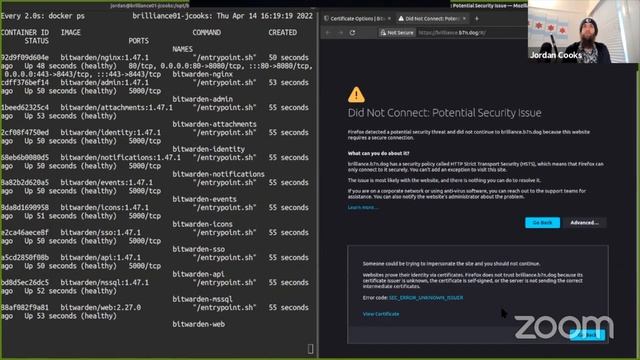Image resolution: width=640 pixels, height=360 pixels.
Task: Click Jordan Cooks video thumbnail
Action: click(x=584, y=31)
